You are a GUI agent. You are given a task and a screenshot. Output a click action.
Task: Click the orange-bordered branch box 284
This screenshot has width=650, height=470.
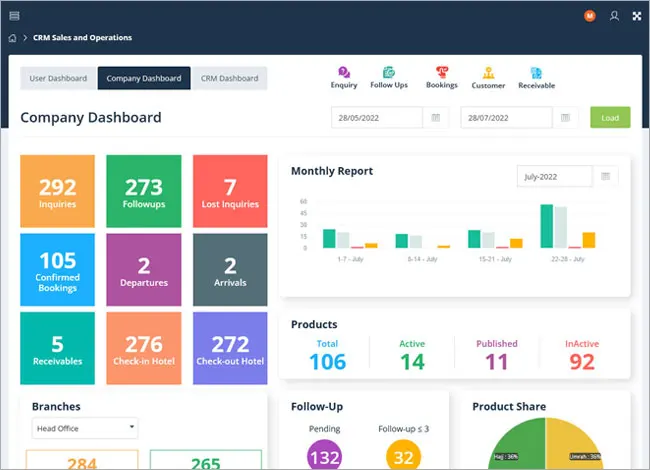[82, 460]
